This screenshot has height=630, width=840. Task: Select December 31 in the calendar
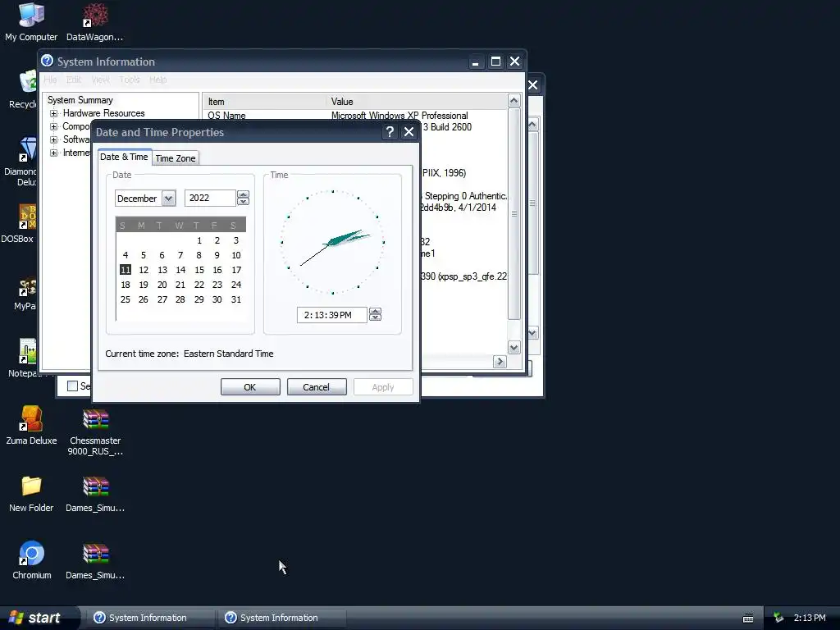tap(235, 299)
